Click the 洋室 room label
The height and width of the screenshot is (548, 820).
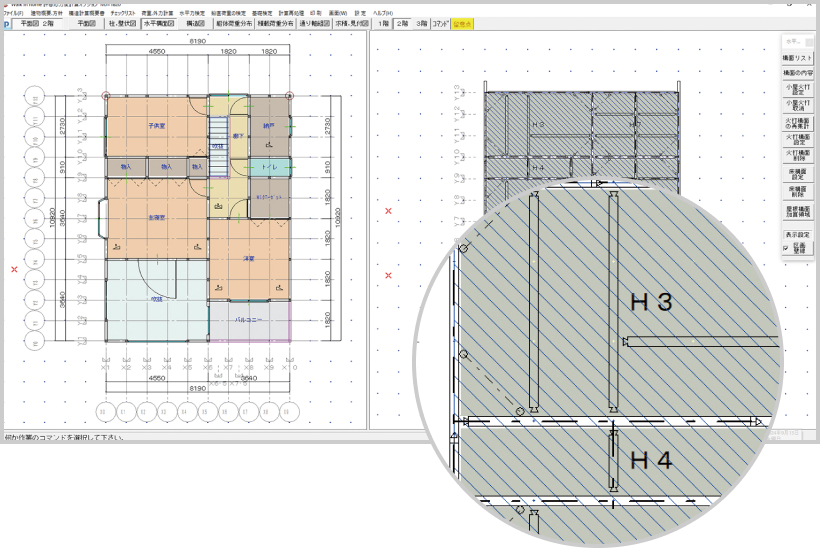coord(249,258)
